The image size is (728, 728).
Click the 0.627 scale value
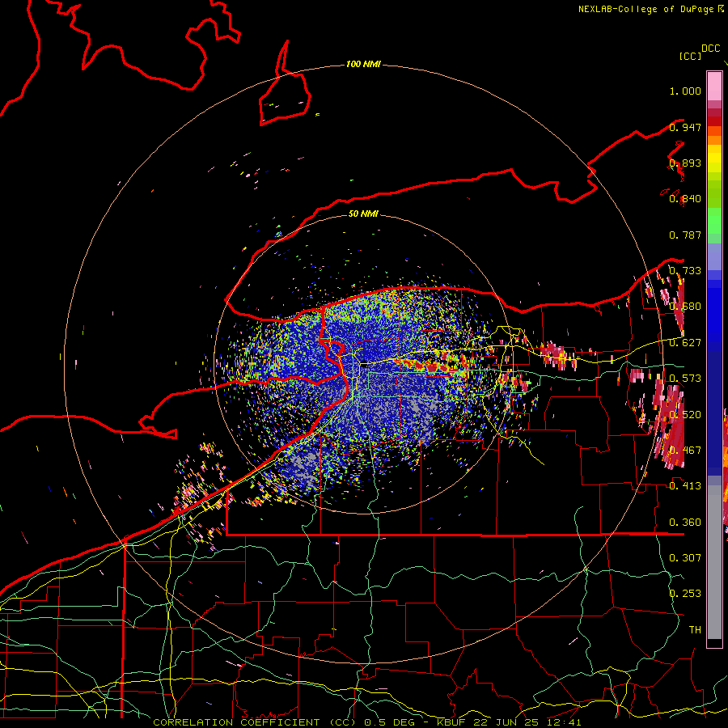(x=685, y=343)
